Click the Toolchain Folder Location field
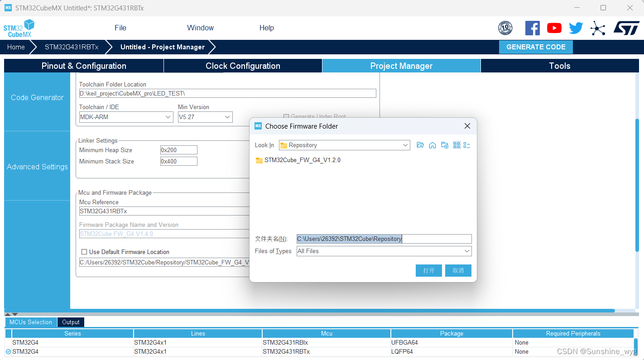The width and height of the screenshot is (644, 360). (x=227, y=93)
